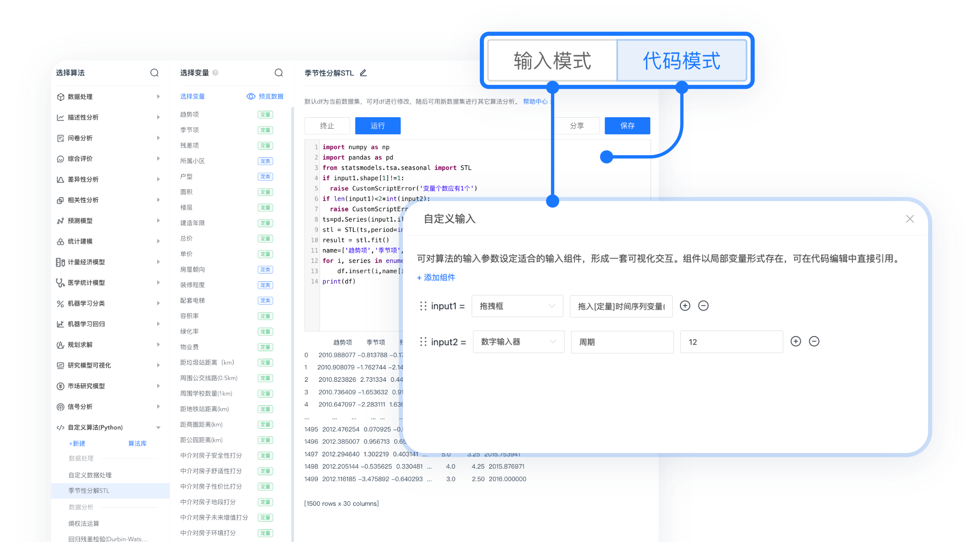The image size is (980, 542).
Task: Select the 代码模式 tab
Action: 681,60
